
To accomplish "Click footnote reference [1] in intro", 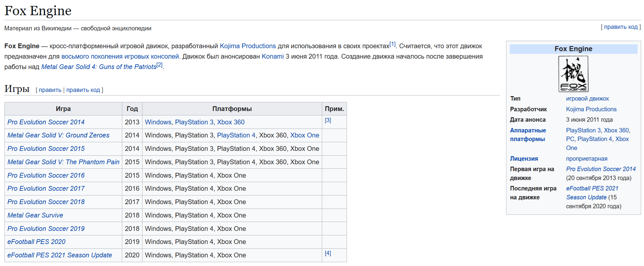I will 393,44.
